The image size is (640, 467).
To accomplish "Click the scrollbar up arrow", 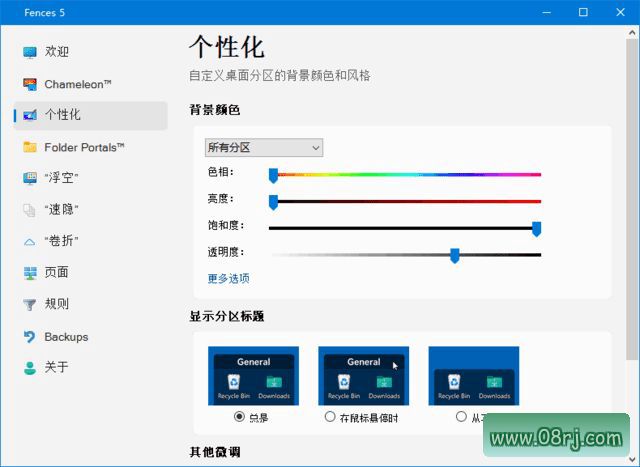I will [x=632, y=32].
